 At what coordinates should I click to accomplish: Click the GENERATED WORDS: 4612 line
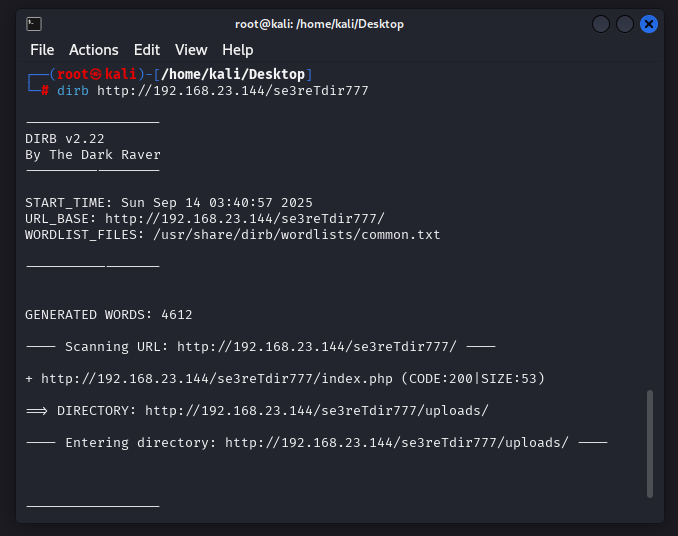tap(109, 315)
